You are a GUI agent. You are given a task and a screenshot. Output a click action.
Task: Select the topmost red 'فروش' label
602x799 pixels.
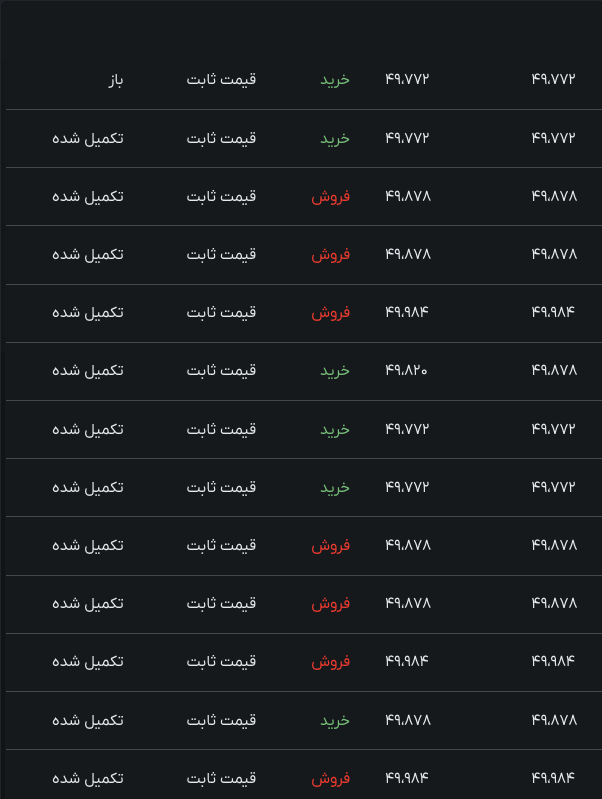tap(331, 196)
